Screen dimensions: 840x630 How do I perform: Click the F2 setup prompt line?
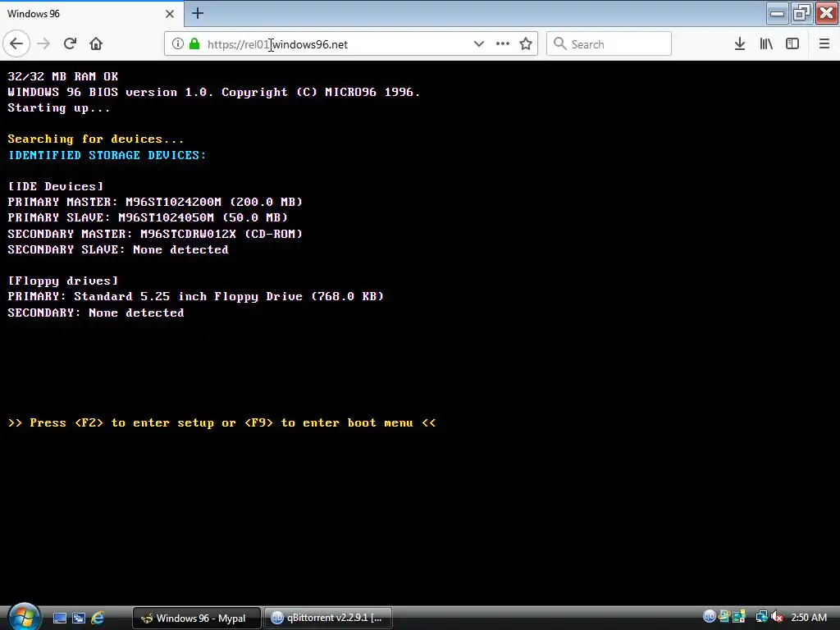(x=221, y=422)
